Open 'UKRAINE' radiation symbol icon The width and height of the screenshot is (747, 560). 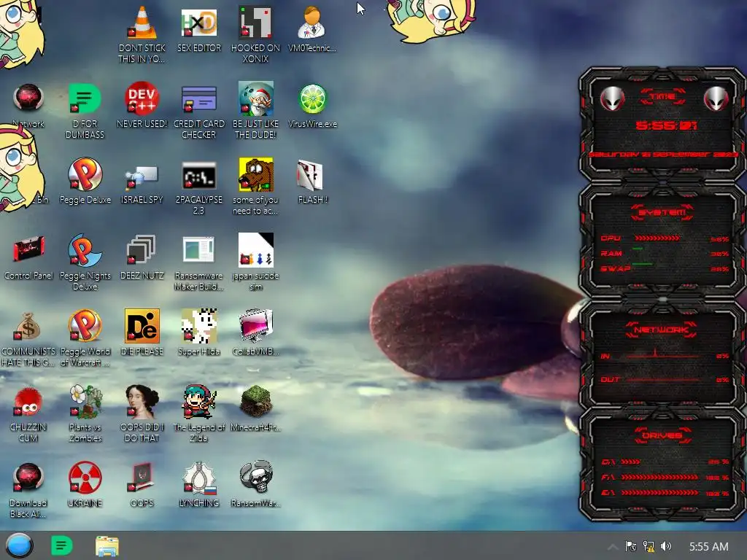(85, 477)
